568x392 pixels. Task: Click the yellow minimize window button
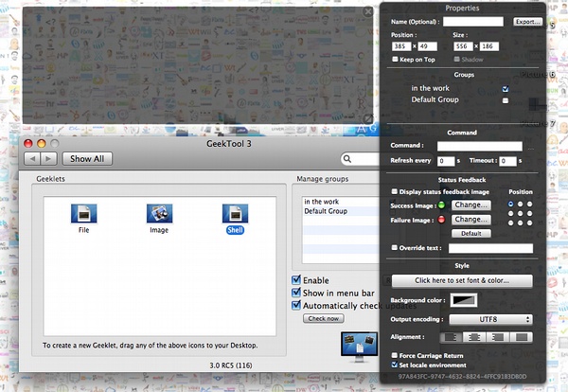point(42,144)
